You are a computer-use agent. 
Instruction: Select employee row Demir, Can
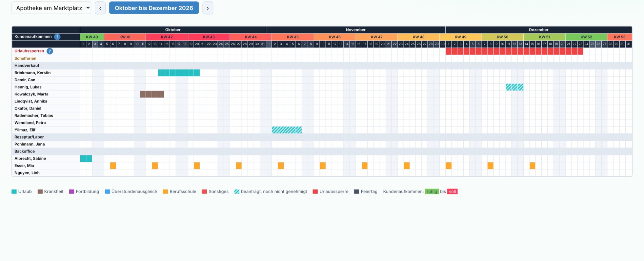pyautogui.click(x=322, y=80)
